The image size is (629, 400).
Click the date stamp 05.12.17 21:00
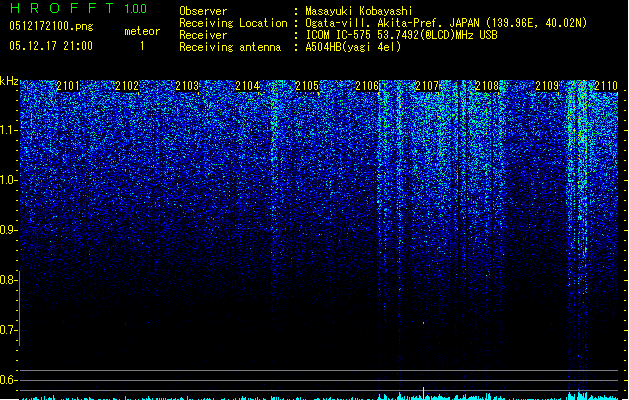[x=51, y=46]
